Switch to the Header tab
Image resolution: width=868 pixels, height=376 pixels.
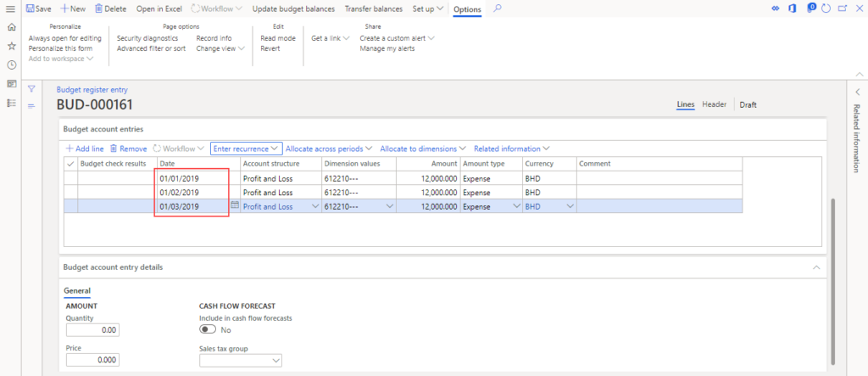tap(714, 104)
